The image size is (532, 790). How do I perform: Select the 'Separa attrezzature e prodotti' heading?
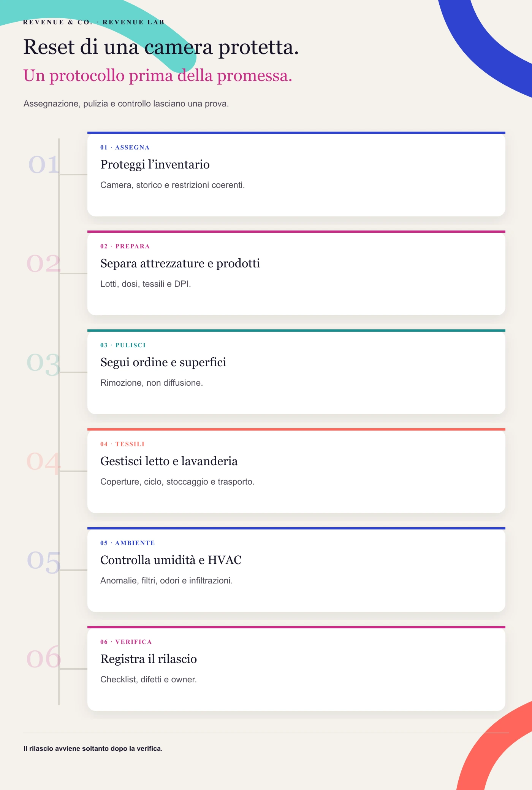pos(180,264)
